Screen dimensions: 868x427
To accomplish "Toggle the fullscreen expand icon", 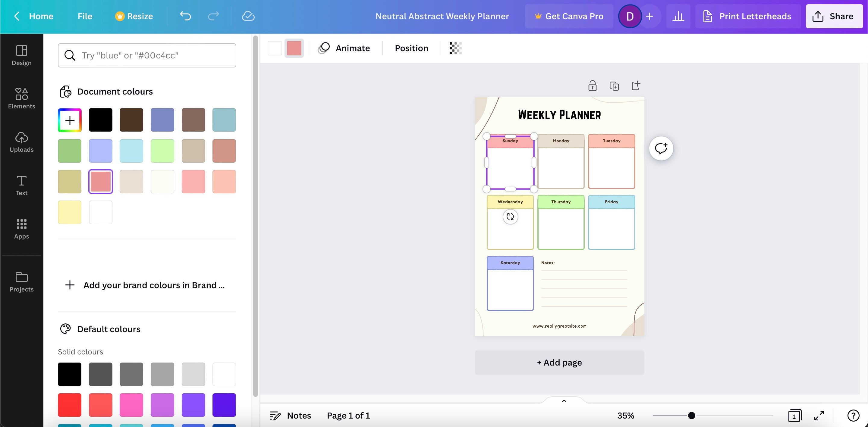I will point(819,416).
